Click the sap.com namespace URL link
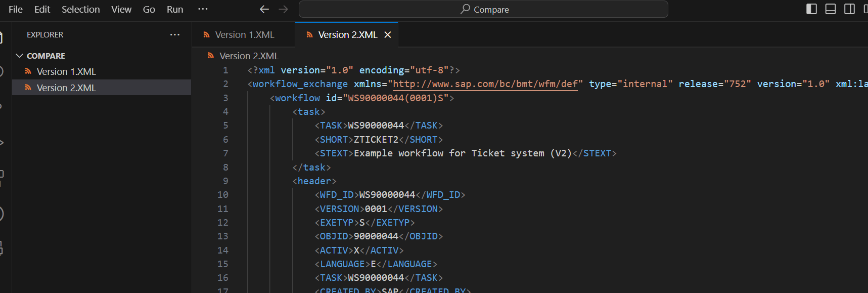The width and height of the screenshot is (868, 293). pyautogui.click(x=485, y=84)
